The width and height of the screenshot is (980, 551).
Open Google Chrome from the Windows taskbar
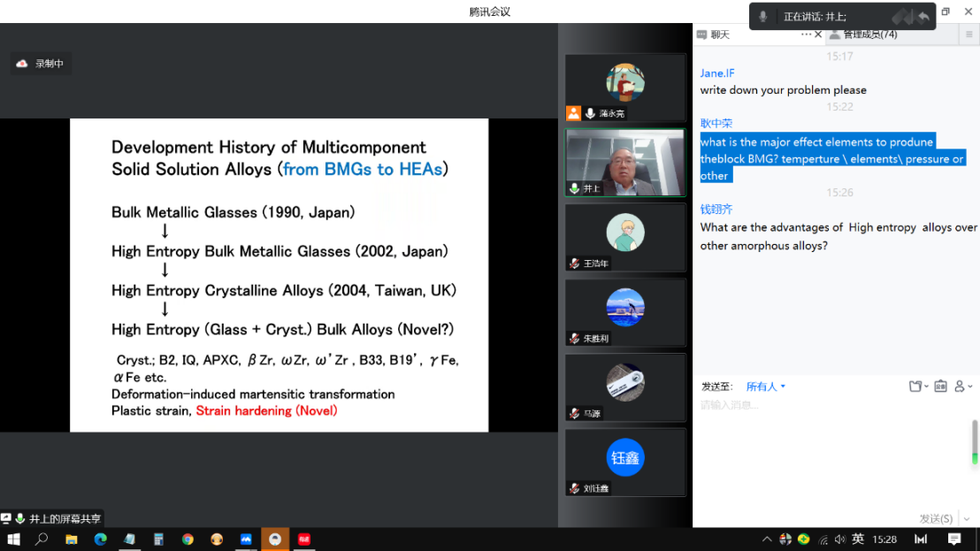click(x=188, y=539)
